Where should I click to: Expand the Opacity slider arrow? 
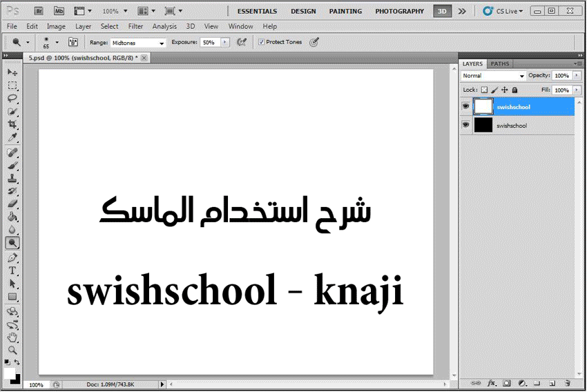tap(577, 76)
